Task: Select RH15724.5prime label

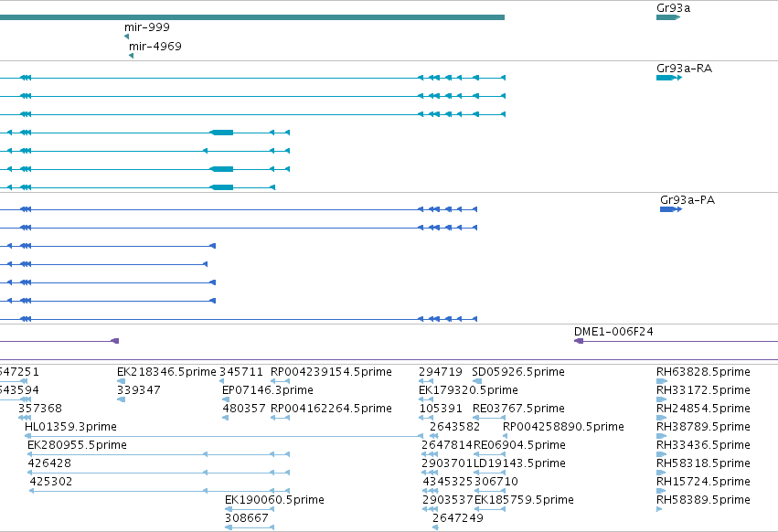Action: point(703,482)
